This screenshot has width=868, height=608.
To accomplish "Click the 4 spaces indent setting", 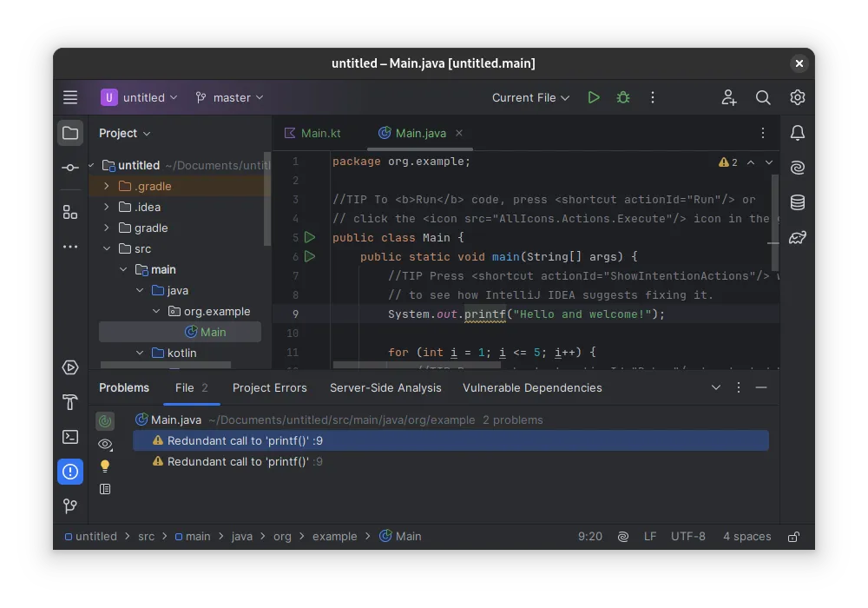I will (x=746, y=537).
